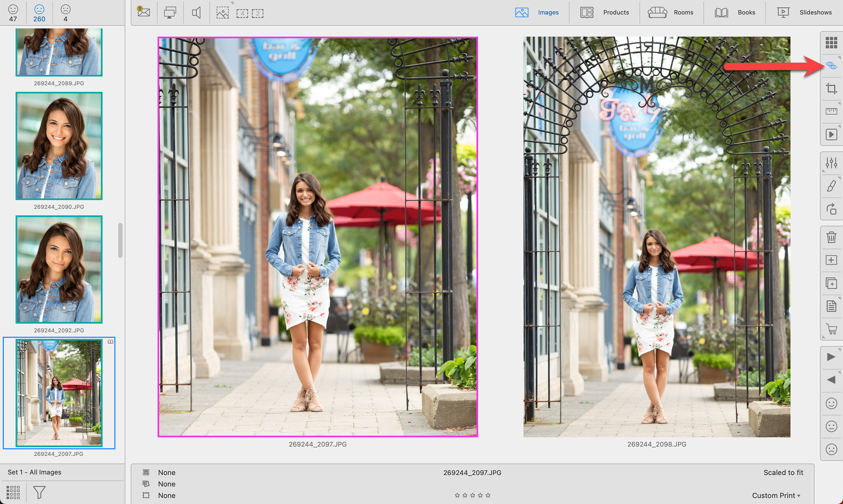
Task: Open the image filter funnel
Action: (x=39, y=492)
